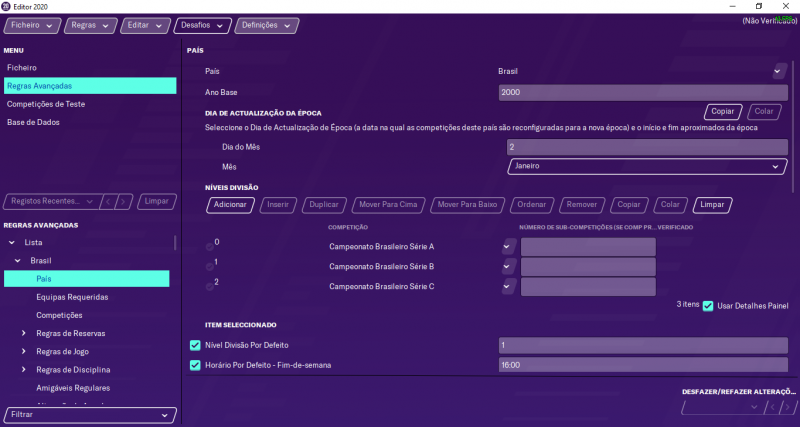Image resolution: width=800 pixels, height=427 pixels.
Task: Open the Mês Janeiro dropdown
Action: 647,166
